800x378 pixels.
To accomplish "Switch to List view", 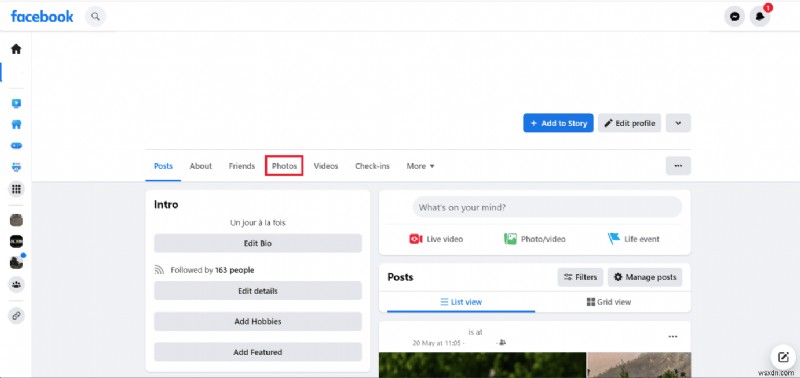I will 461,302.
